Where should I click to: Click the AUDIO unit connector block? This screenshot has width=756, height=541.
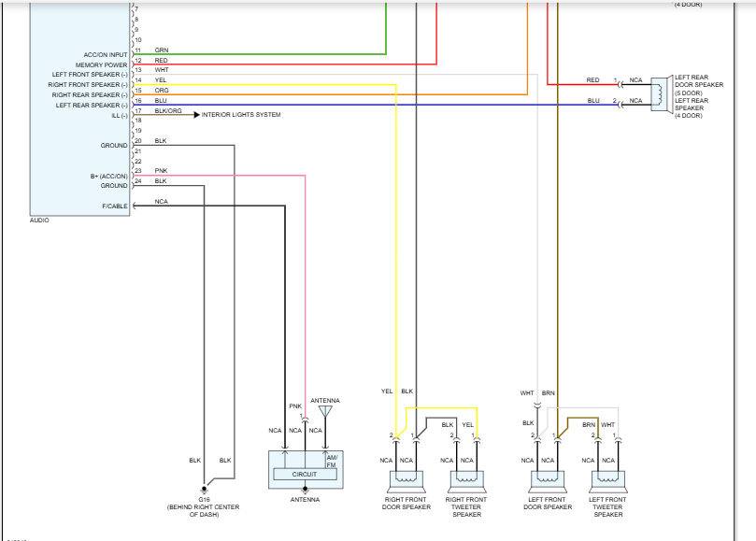pos(80,109)
